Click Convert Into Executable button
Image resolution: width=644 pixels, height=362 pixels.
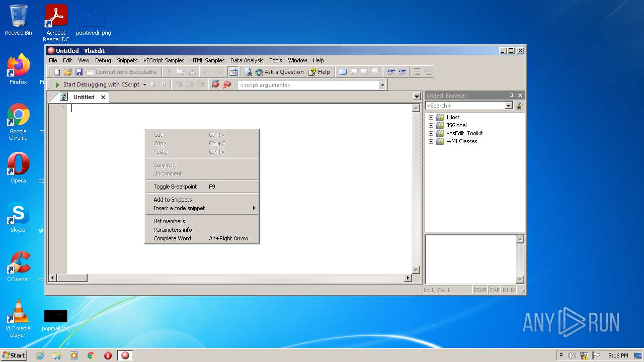[122, 72]
